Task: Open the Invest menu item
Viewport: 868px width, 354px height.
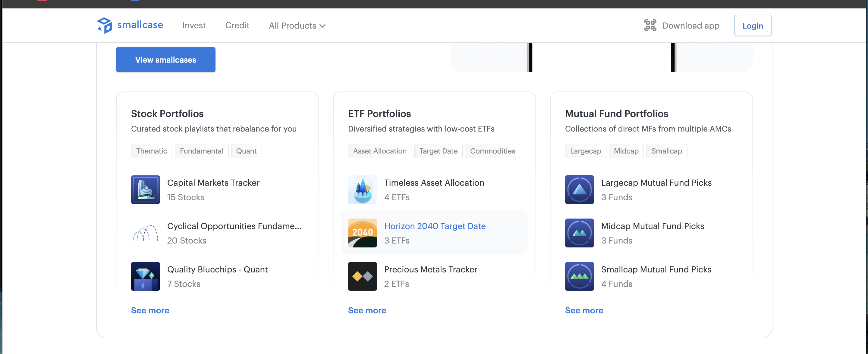Action: (194, 26)
